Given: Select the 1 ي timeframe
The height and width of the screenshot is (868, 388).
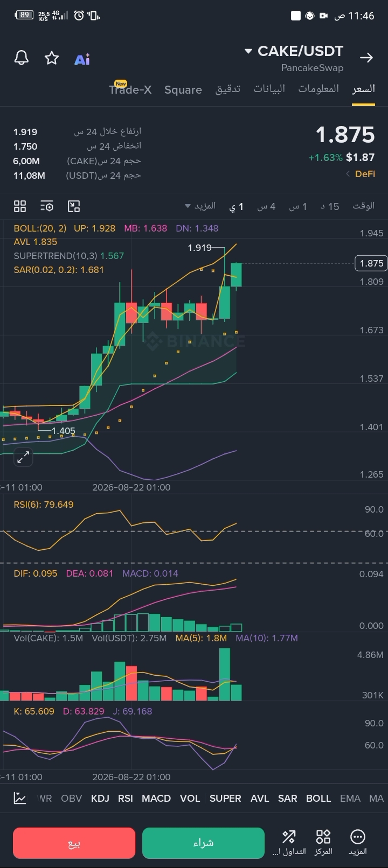Looking at the screenshot, I should point(237,206).
